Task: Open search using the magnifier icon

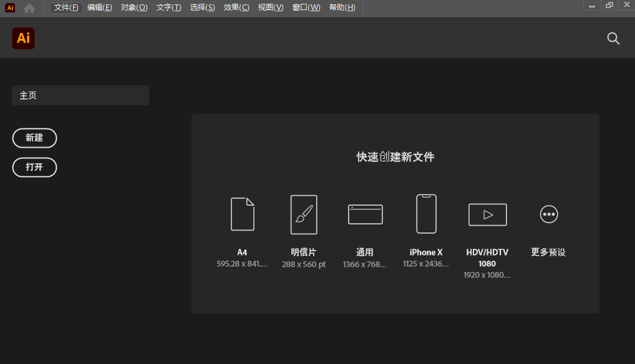Action: pyautogui.click(x=613, y=38)
